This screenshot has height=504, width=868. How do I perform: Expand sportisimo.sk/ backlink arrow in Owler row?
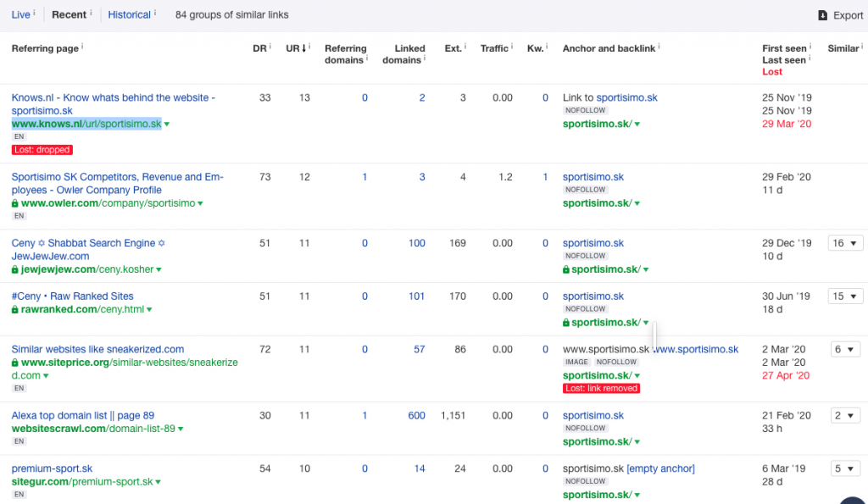(637, 203)
